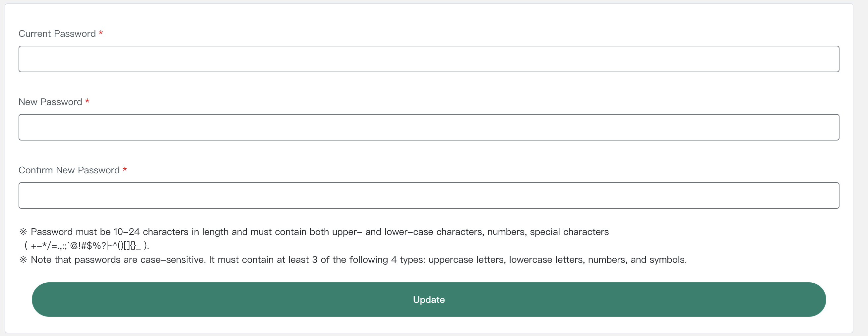Viewport: 868px width, 336px height.
Task: Focus the New Password text box
Action: (x=429, y=127)
